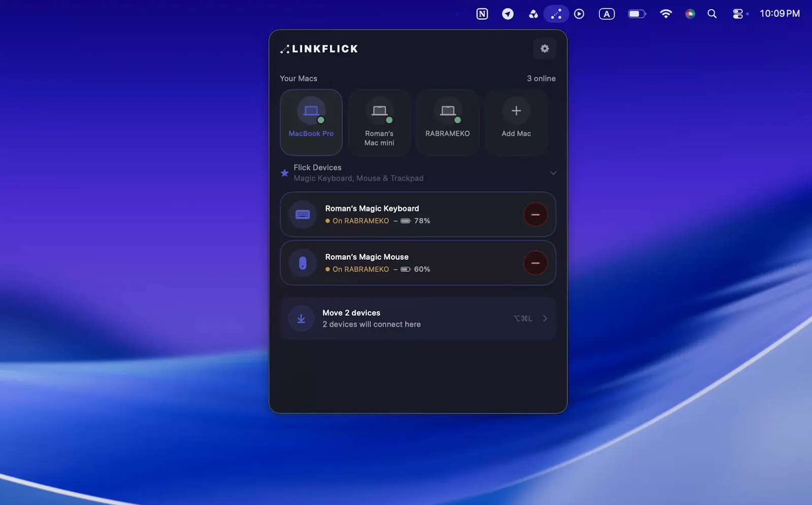The image size is (812, 505).
Task: Open LinkFlick settings gear
Action: pos(545,49)
